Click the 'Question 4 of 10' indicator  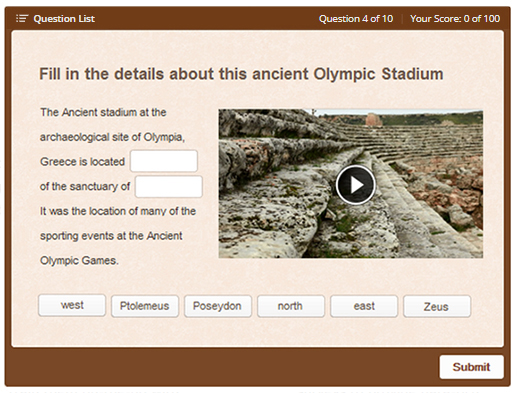pyautogui.click(x=356, y=19)
